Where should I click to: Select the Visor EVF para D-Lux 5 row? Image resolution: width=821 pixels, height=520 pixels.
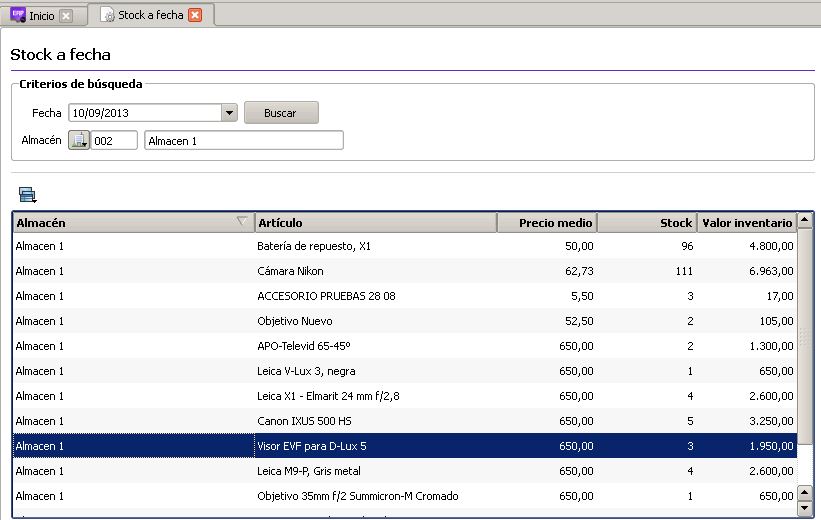(405, 446)
